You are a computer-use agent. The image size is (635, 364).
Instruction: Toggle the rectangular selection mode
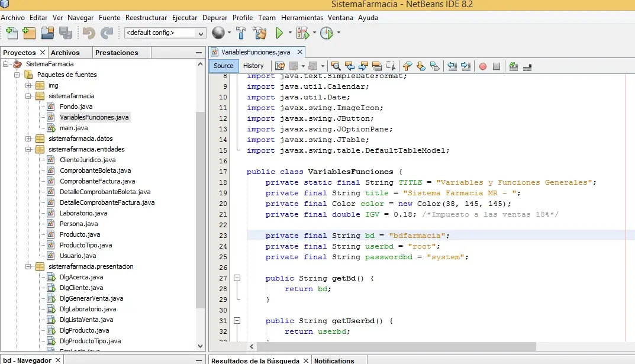pos(391,66)
